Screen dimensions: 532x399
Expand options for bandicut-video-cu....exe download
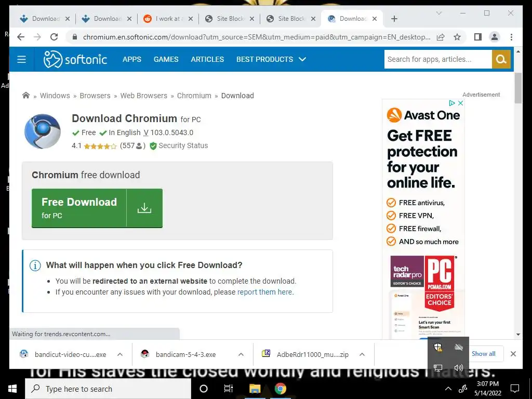[x=120, y=354]
